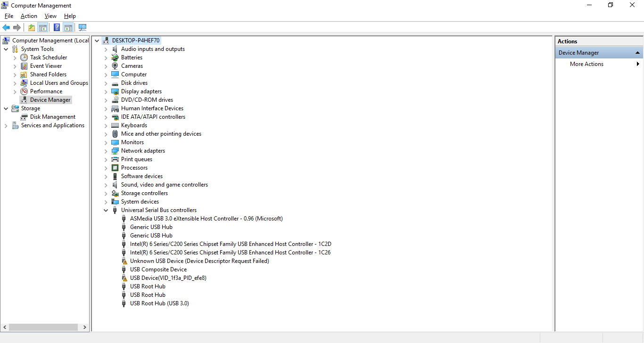Collapse the System Tools tree node
The height and width of the screenshot is (343, 644).
pos(6,49)
